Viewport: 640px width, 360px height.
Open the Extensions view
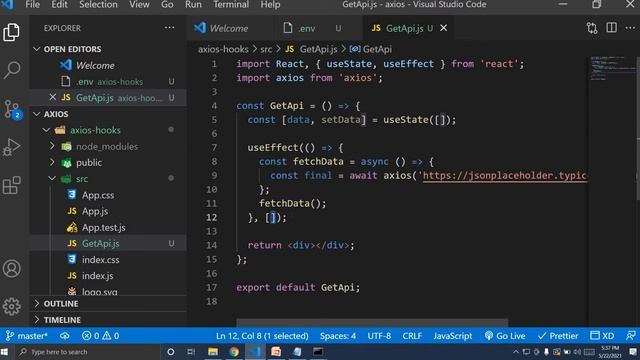(11, 185)
